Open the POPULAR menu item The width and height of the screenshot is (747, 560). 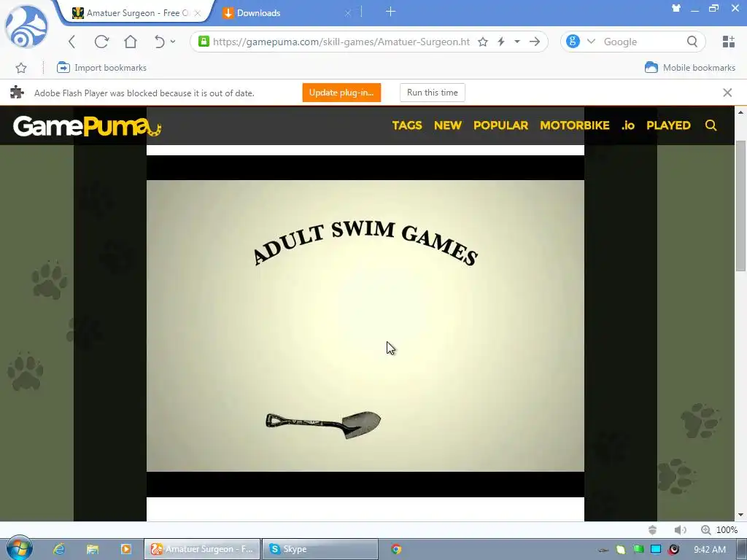(x=500, y=125)
